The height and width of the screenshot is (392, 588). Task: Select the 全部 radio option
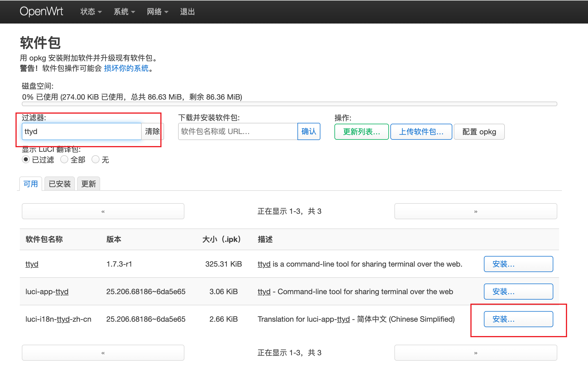click(64, 159)
